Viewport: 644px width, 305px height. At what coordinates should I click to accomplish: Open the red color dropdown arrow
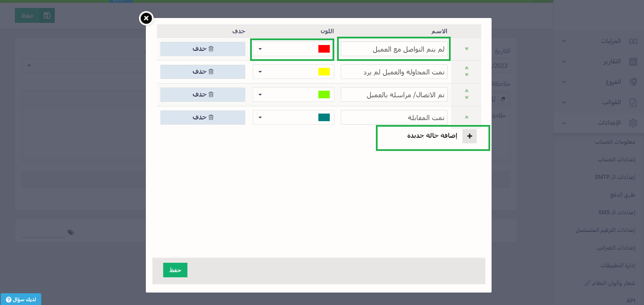coord(260,49)
